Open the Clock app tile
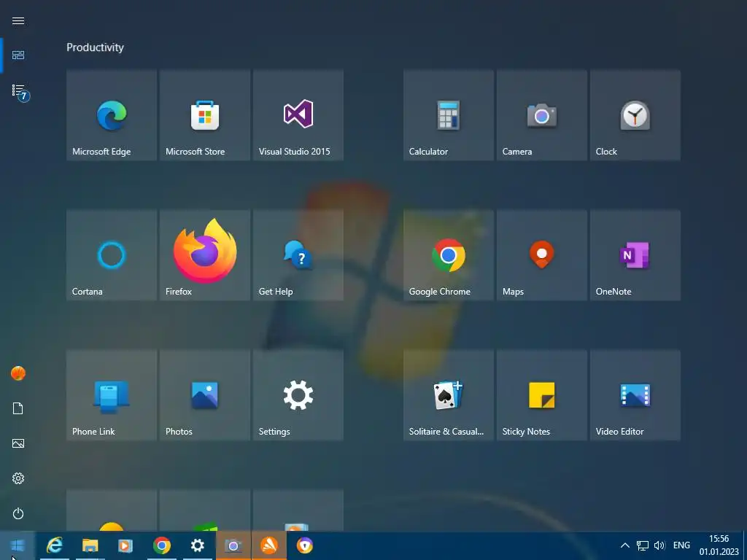Screen dimensions: 747x560 click(635, 115)
